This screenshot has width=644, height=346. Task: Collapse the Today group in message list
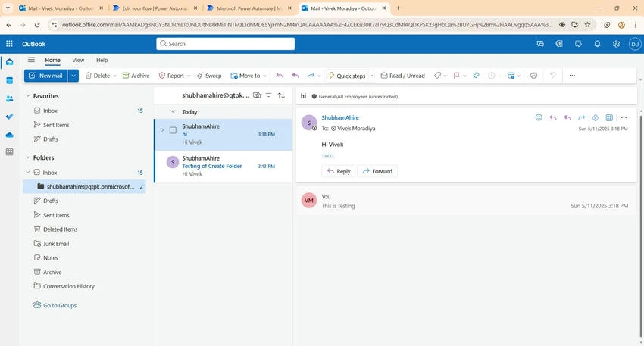tap(173, 111)
